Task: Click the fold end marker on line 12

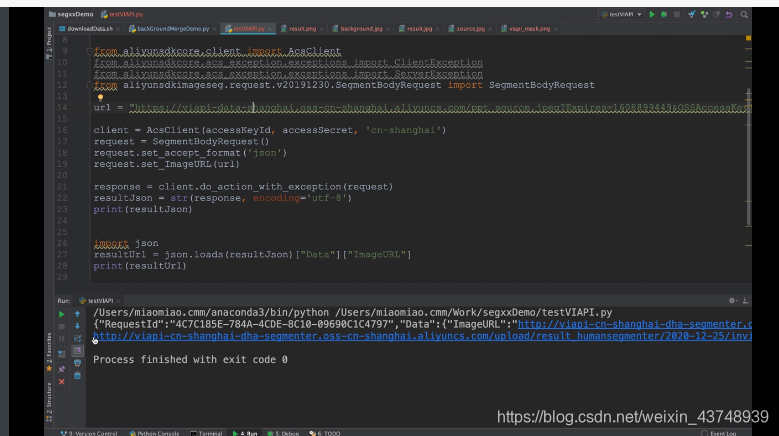Action: coord(89,85)
